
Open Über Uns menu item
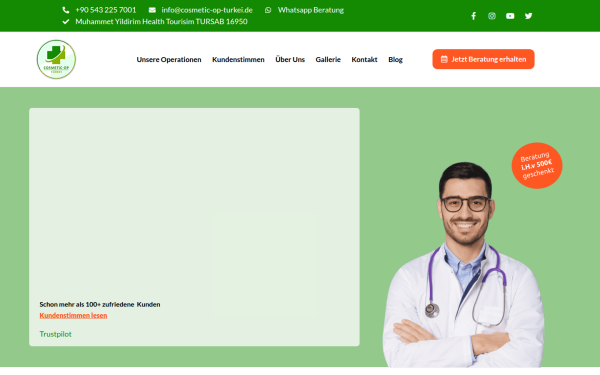[290, 59]
